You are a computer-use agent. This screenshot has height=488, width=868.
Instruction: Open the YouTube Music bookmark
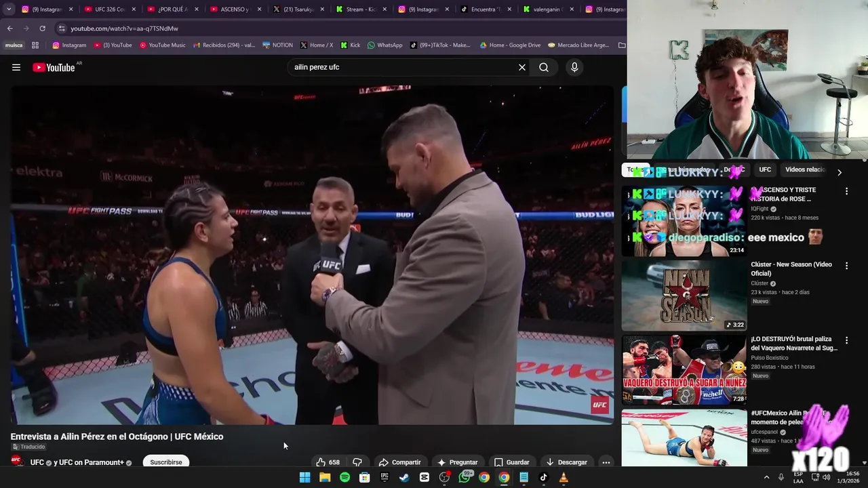162,45
